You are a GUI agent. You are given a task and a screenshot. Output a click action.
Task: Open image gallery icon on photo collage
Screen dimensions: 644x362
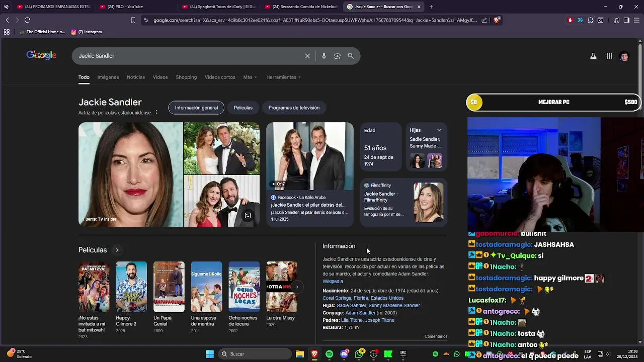[248, 216]
